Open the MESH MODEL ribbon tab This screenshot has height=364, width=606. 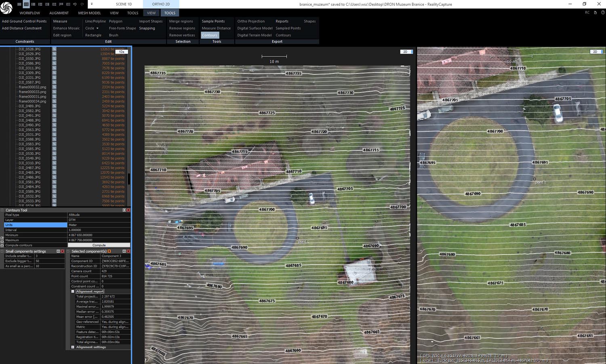pyautogui.click(x=89, y=13)
